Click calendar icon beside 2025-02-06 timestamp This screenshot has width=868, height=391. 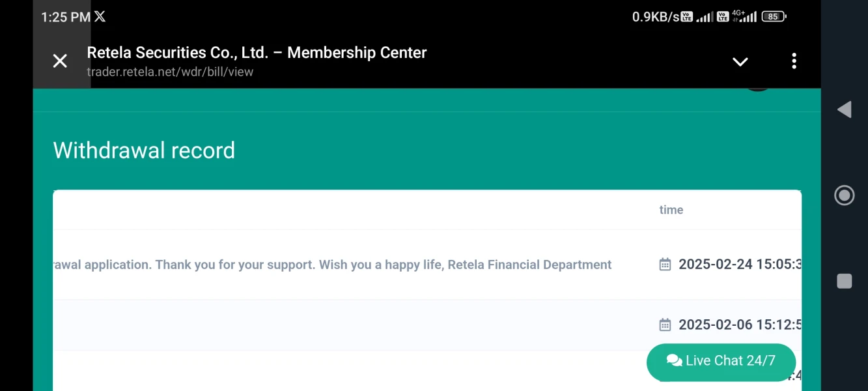[x=665, y=325]
